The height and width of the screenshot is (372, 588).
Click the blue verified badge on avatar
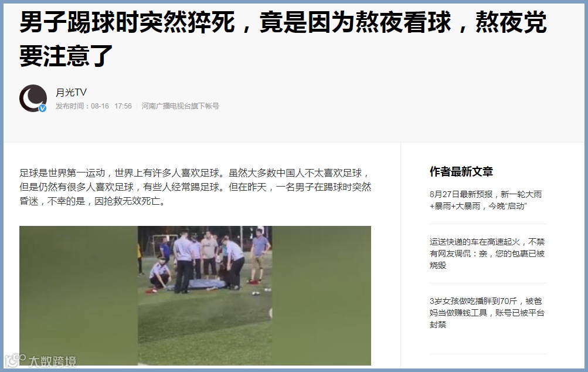(x=43, y=108)
